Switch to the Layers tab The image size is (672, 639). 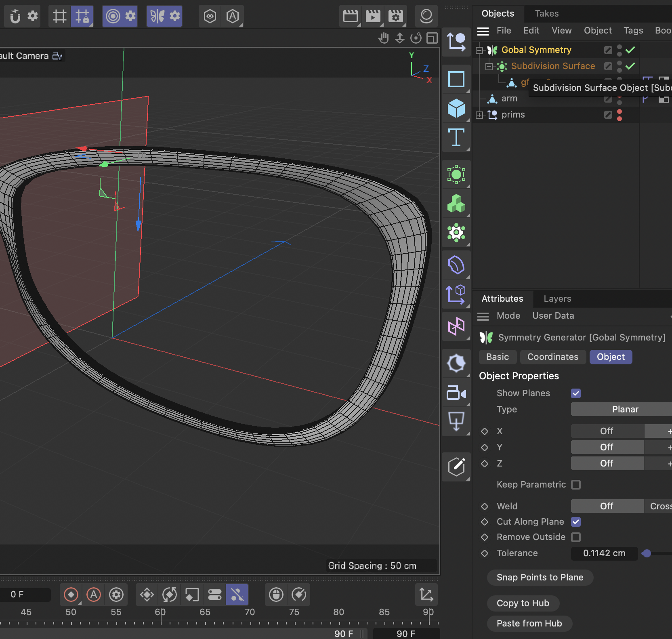(557, 299)
